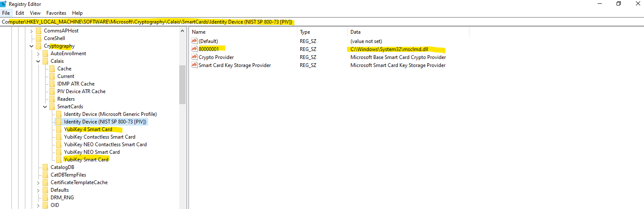Click the (value not set) data cell
Viewport: 644px width, 209px height.
(366, 41)
